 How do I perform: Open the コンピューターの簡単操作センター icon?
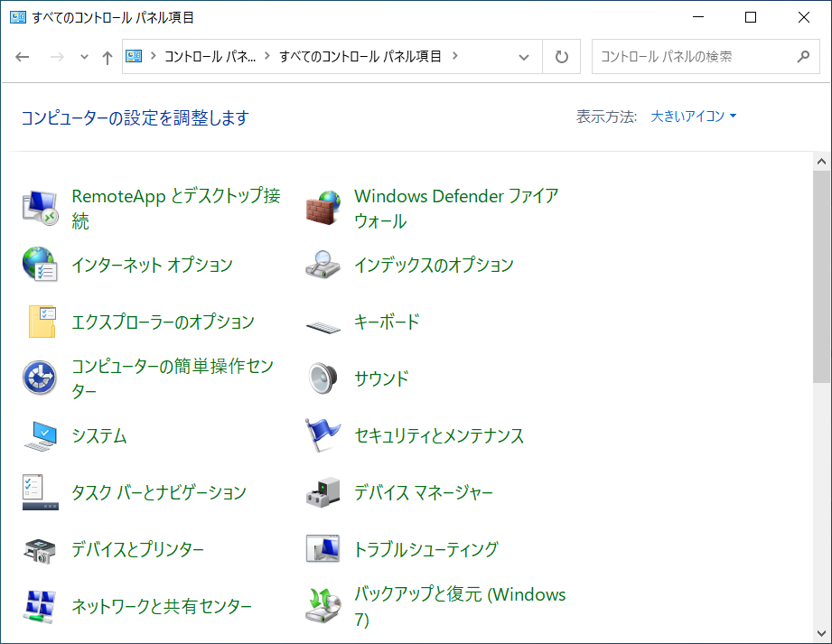tap(40, 378)
